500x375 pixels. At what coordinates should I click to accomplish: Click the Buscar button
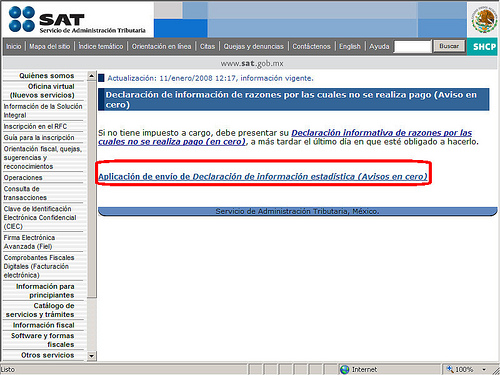449,46
